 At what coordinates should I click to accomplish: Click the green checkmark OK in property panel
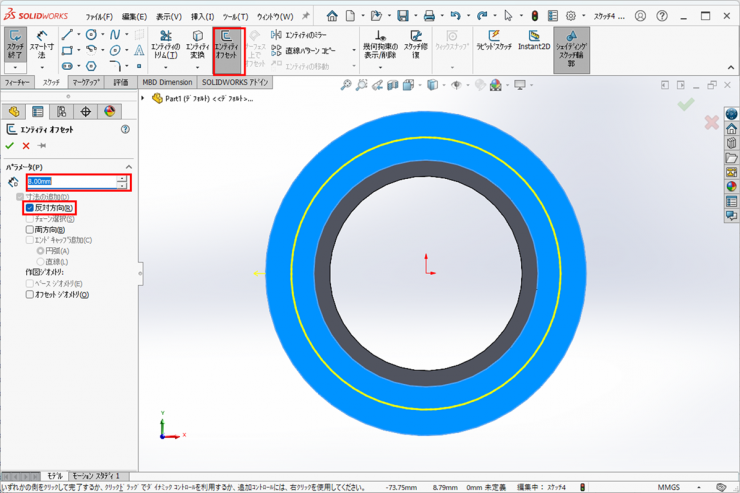pyautogui.click(x=11, y=146)
